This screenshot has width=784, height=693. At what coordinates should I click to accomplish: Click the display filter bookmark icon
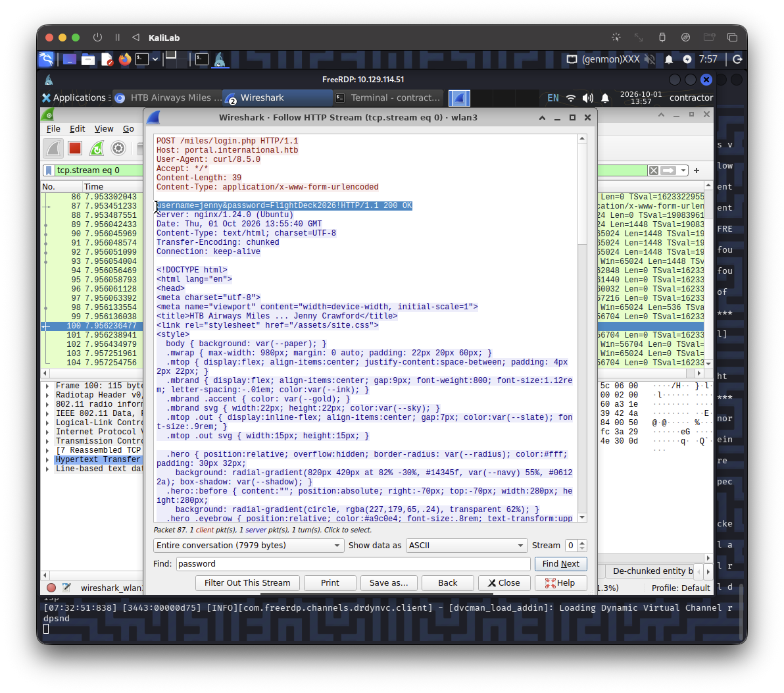tap(49, 170)
